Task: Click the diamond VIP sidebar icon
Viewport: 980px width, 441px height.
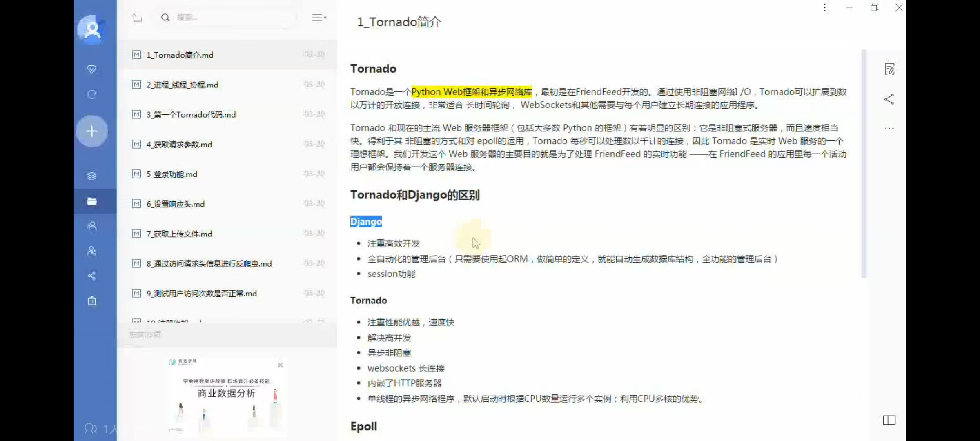Action: click(x=92, y=69)
